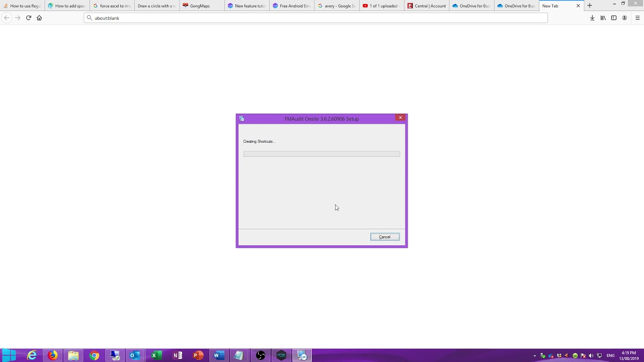
Task: Reload the current page
Action: (29, 18)
